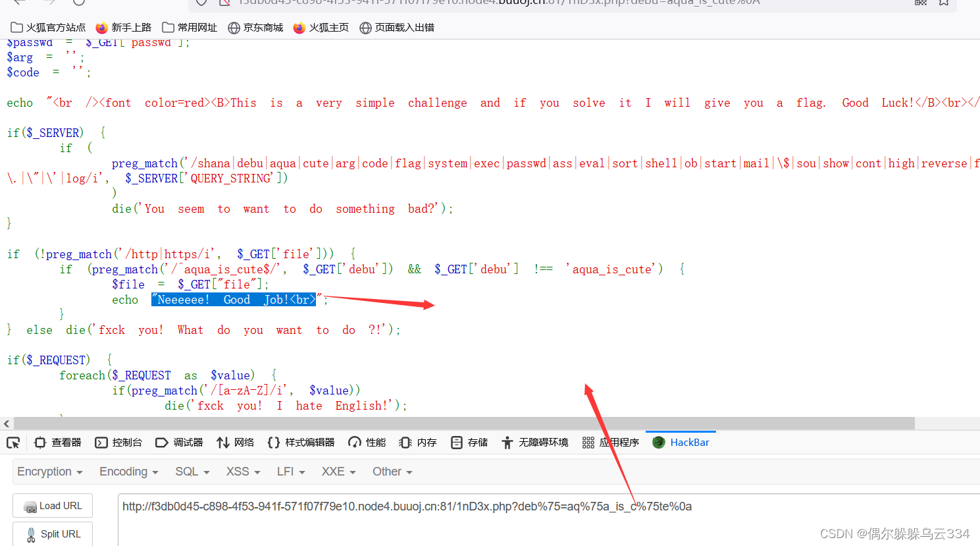The height and width of the screenshot is (546, 980).
Task: Switch to the 控制台 console tab
Action: [x=118, y=443]
